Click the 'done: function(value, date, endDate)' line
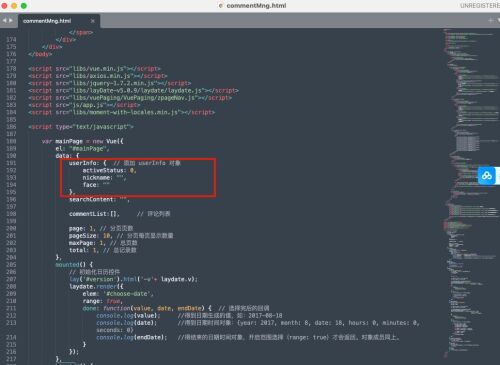Viewport: 500px width, 365px height. 176,308
